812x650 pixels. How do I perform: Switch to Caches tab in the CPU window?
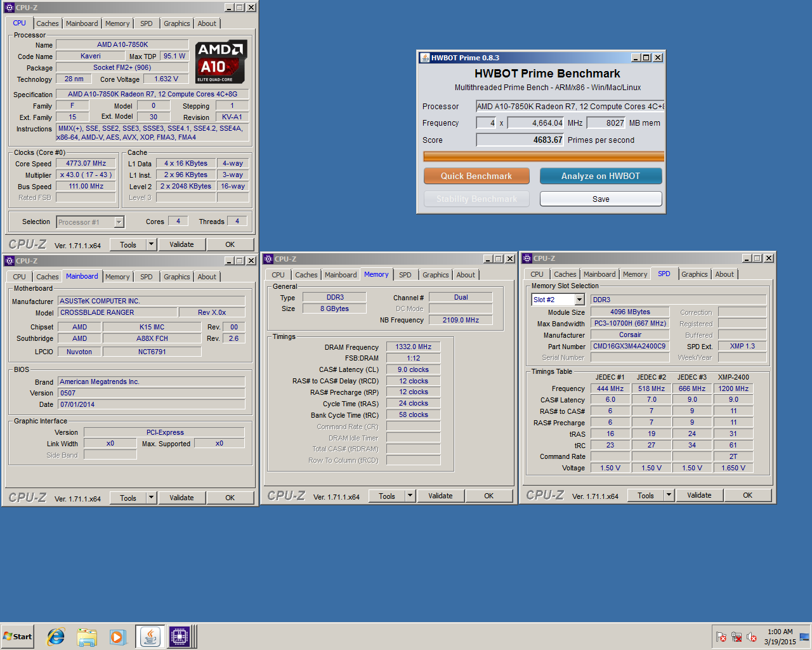coord(47,23)
